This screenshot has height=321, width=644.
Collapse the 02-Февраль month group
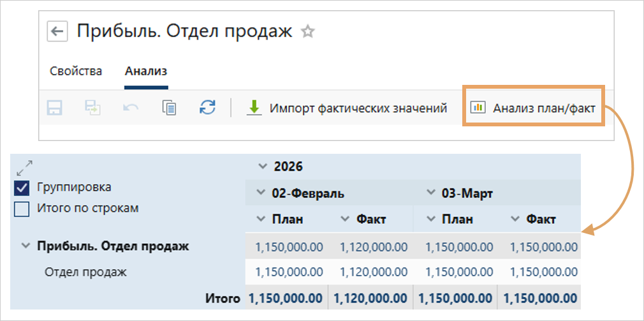tap(260, 193)
